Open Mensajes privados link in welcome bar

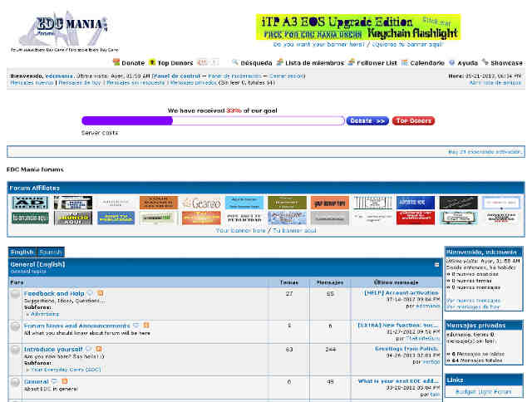point(194,82)
